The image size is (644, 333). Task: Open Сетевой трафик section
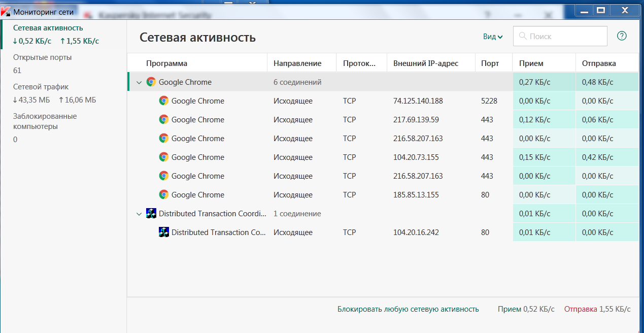pos(41,87)
